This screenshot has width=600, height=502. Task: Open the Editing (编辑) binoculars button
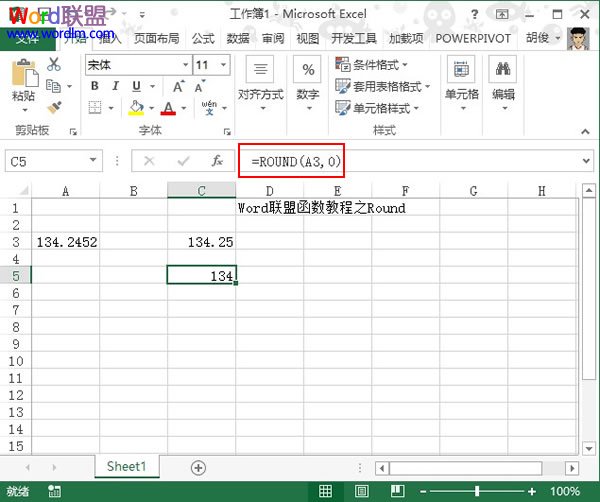[x=503, y=84]
